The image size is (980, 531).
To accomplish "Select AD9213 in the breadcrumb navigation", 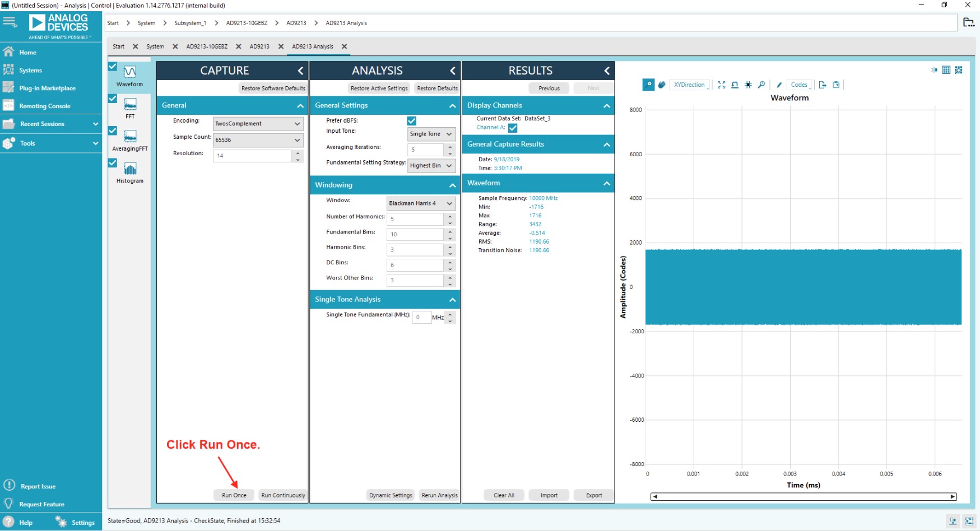I will coord(296,23).
